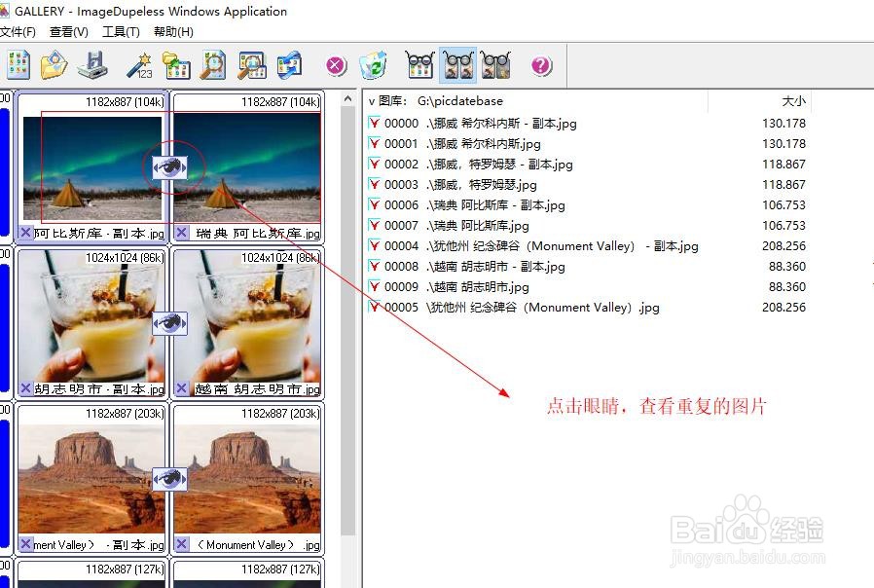Click X on 越南 胡志明市.jpg thumbnail
The image size is (874, 588).
click(181, 387)
